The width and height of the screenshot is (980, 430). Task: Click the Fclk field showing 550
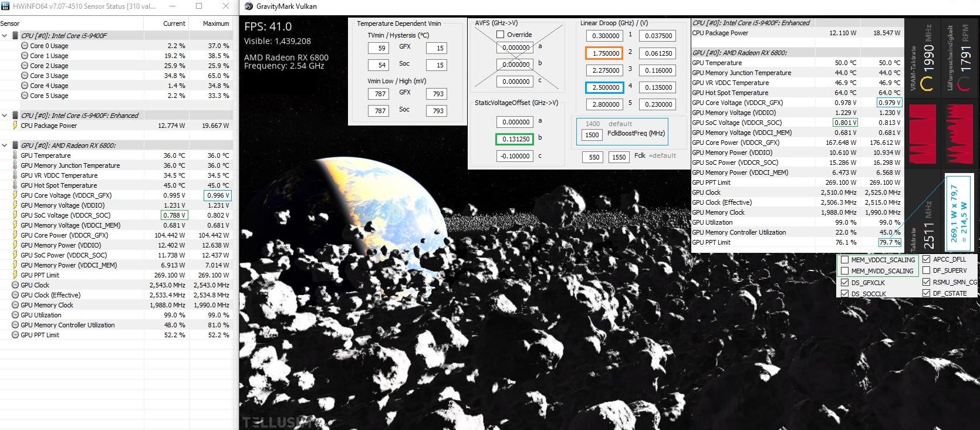(x=594, y=157)
